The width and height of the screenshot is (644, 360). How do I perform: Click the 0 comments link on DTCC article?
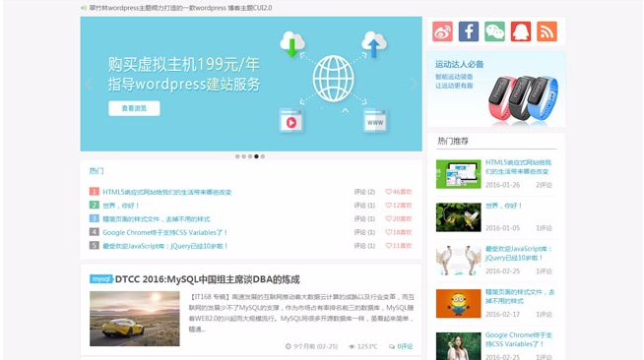[x=405, y=346]
